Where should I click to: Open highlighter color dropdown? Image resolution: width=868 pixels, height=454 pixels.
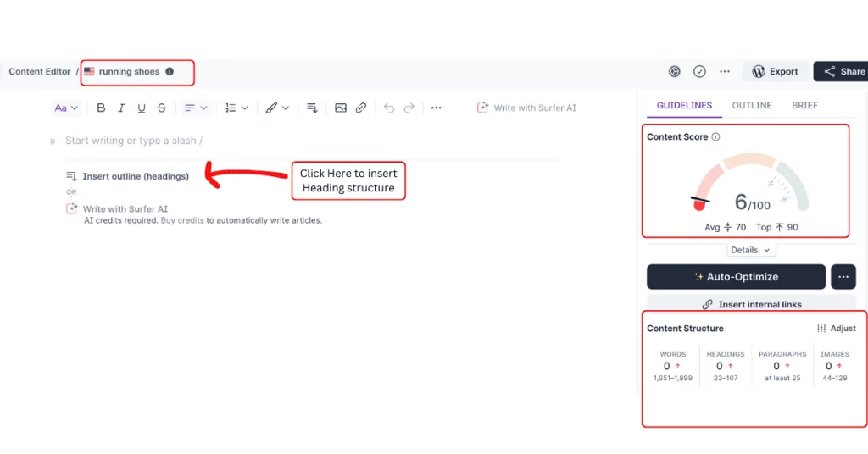pos(277,108)
